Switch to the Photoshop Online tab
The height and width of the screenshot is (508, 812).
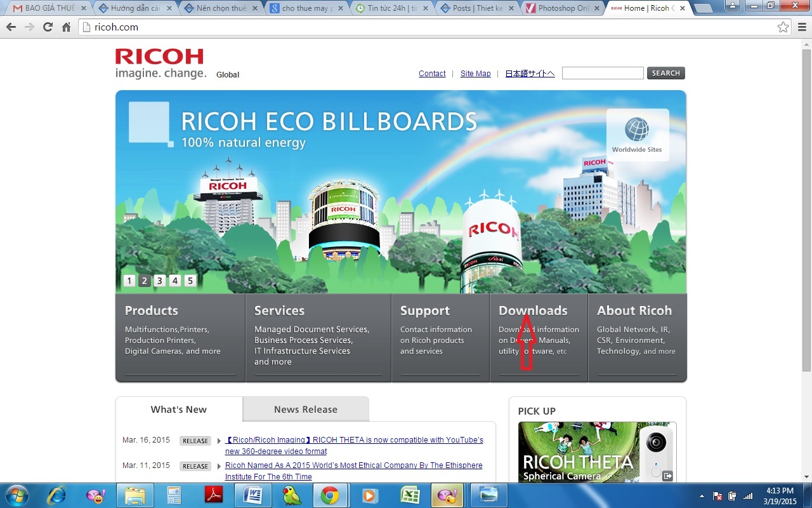click(563, 8)
